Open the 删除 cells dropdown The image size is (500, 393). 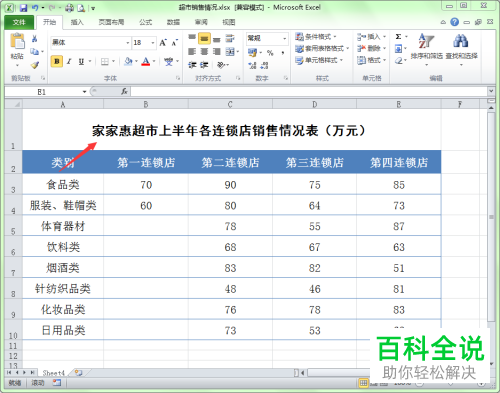(371, 49)
